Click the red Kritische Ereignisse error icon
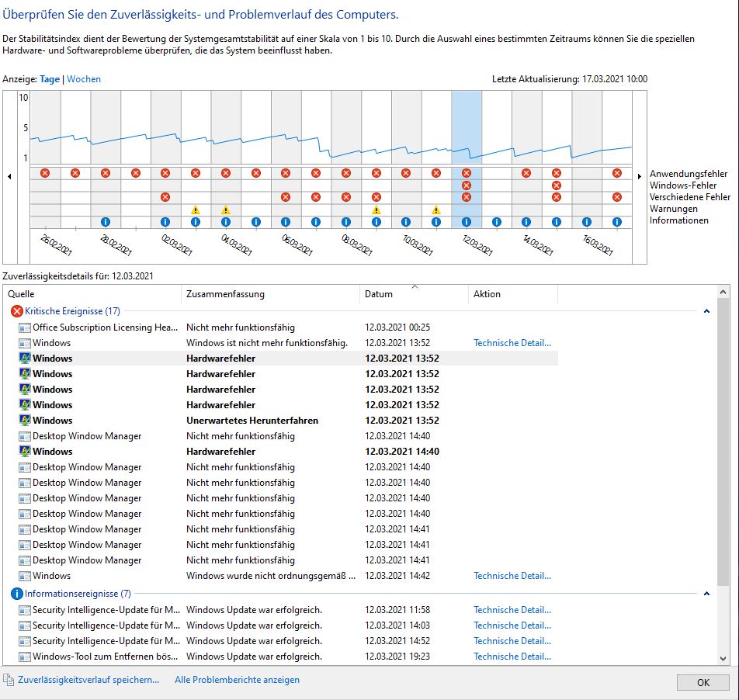This screenshot has width=739, height=700. 17,311
